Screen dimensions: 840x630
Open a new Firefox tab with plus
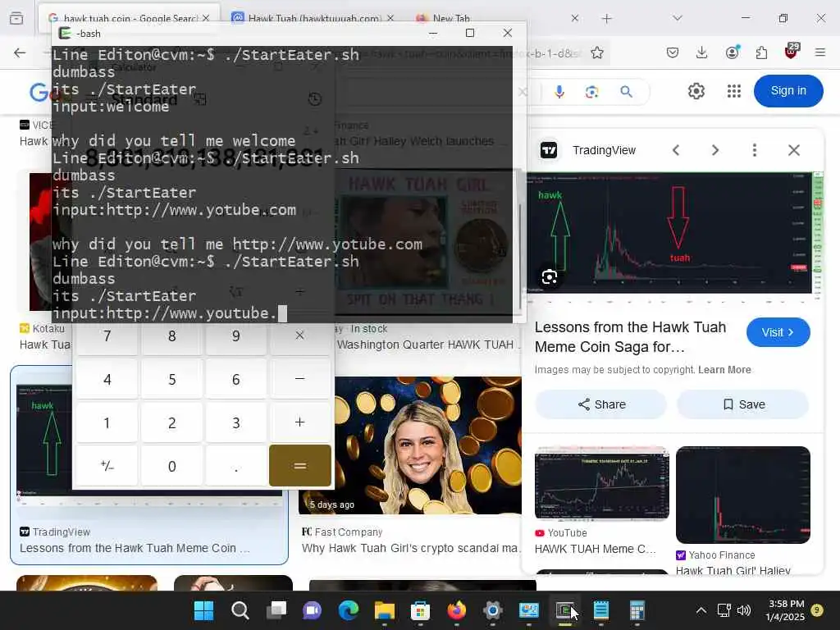pyautogui.click(x=606, y=19)
